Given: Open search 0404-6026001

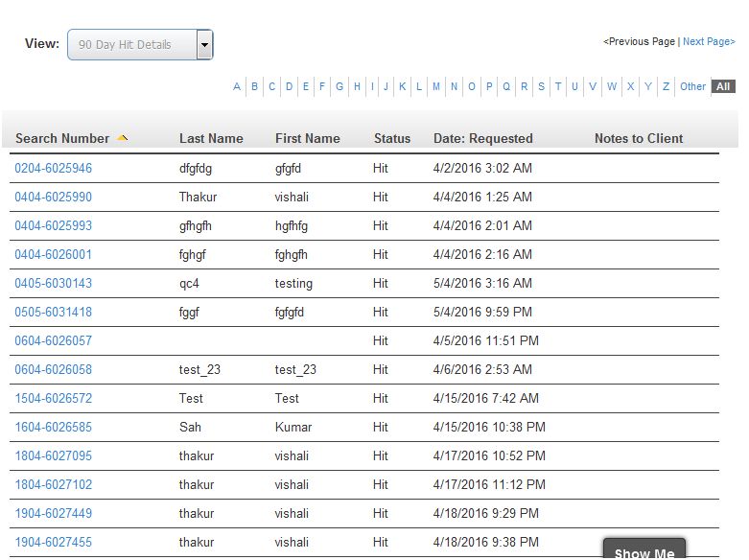Looking at the screenshot, I should [x=53, y=254].
